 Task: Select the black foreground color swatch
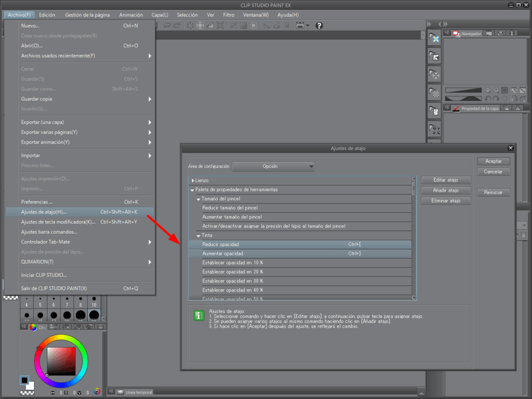[x=24, y=380]
